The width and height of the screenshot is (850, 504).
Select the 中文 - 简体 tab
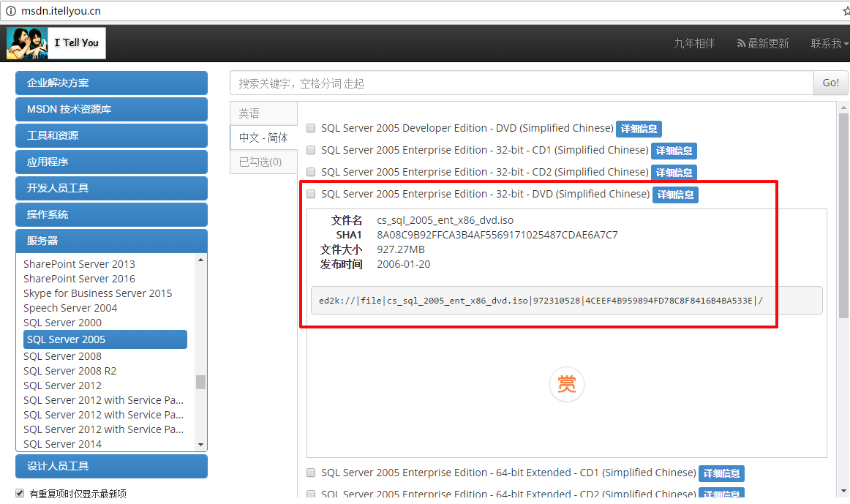(263, 138)
